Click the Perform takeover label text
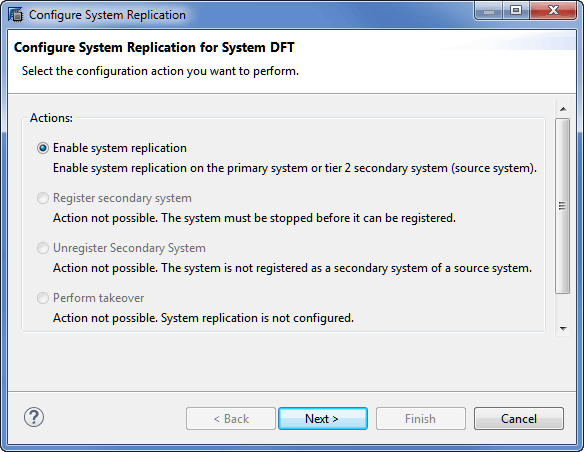The image size is (584, 452). pyautogui.click(x=98, y=298)
